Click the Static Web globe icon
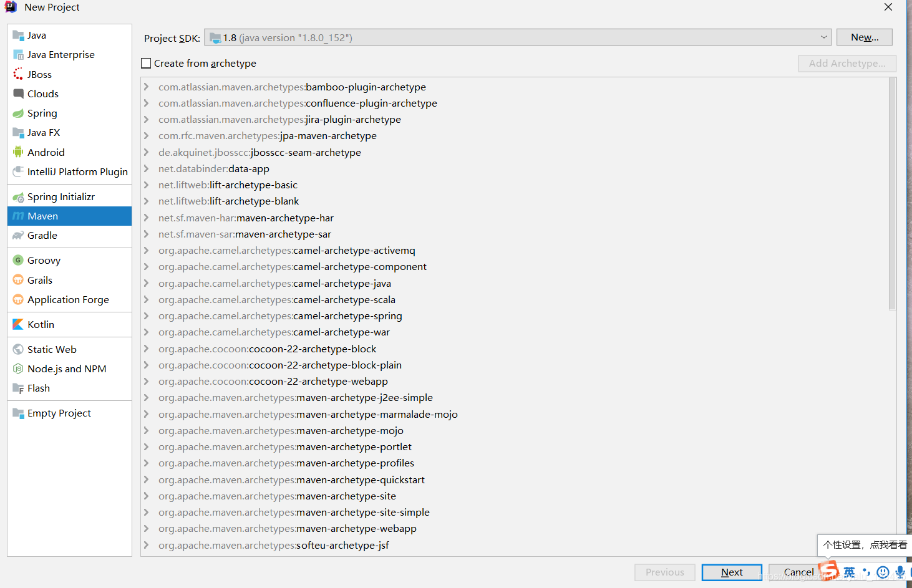The image size is (912, 588). 18,350
